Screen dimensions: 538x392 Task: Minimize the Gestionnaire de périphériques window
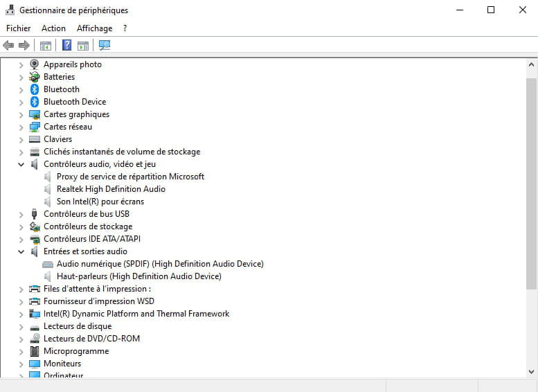tap(460, 10)
